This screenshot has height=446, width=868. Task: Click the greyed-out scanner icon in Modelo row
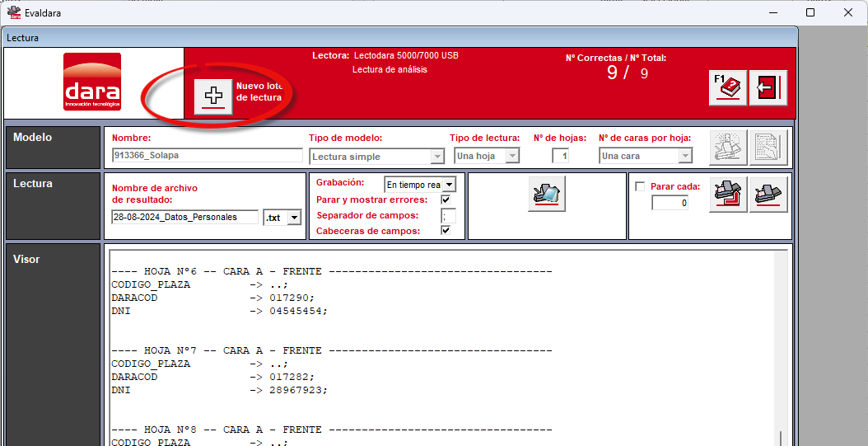click(x=729, y=148)
